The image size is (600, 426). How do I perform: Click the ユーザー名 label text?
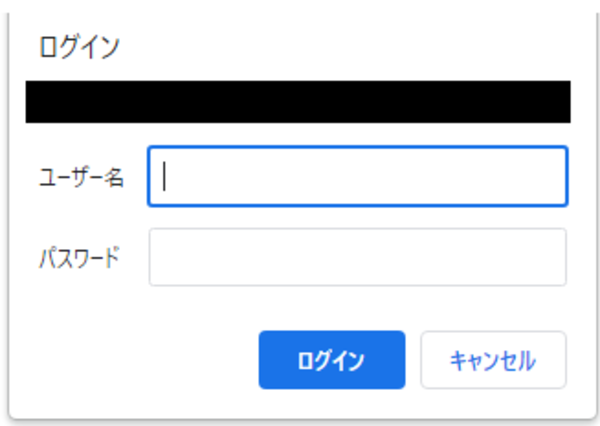[81, 178]
